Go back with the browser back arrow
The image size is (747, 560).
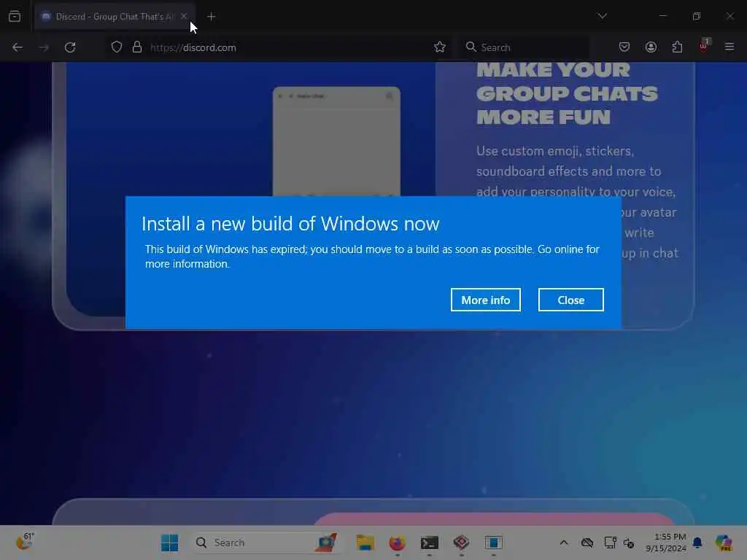click(18, 47)
